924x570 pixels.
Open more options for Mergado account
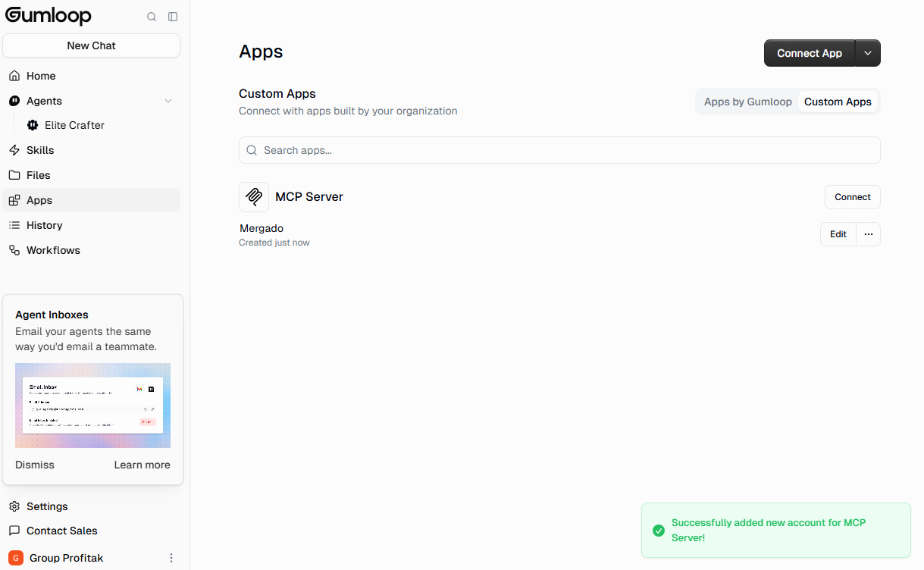(869, 234)
